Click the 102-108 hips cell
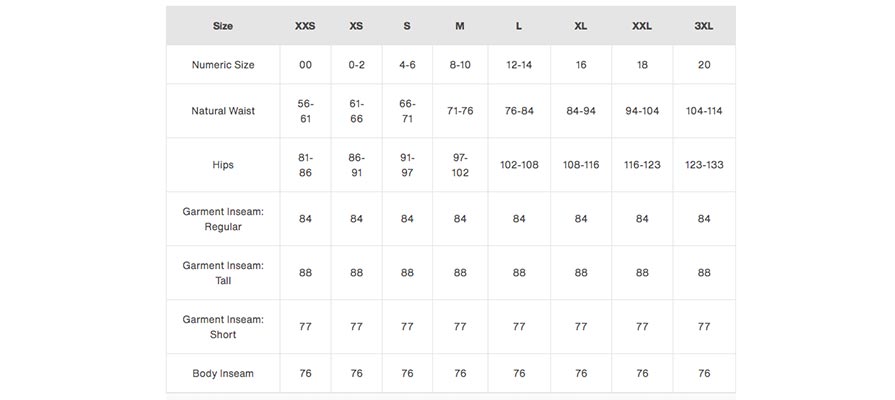This screenshot has width=895, height=400. coord(519,165)
